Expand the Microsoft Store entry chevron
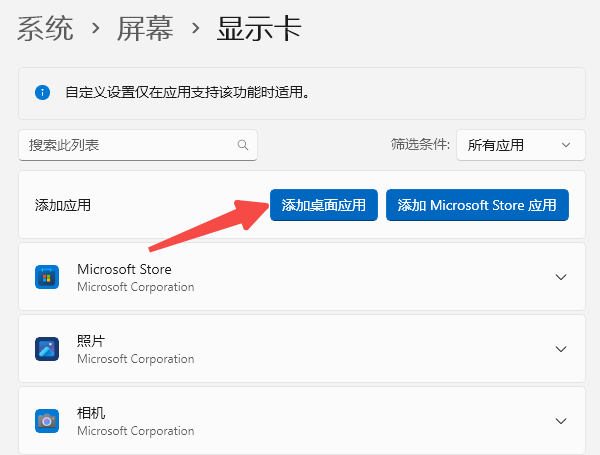The height and width of the screenshot is (455, 600). point(561,277)
